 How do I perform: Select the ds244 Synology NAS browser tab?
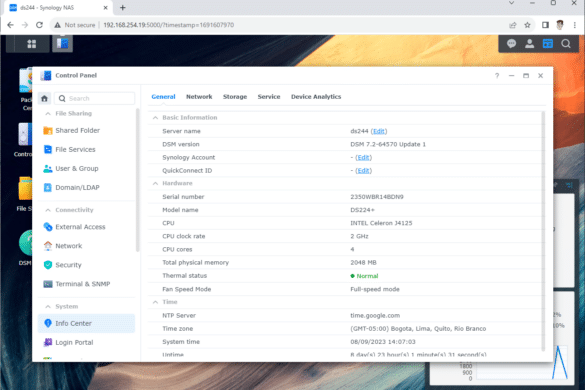tap(56, 7)
